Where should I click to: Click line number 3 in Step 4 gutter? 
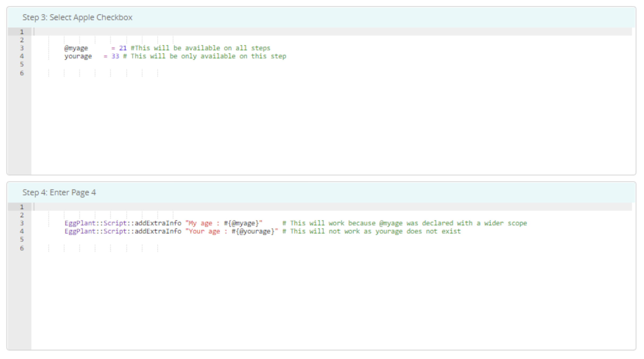(22, 223)
